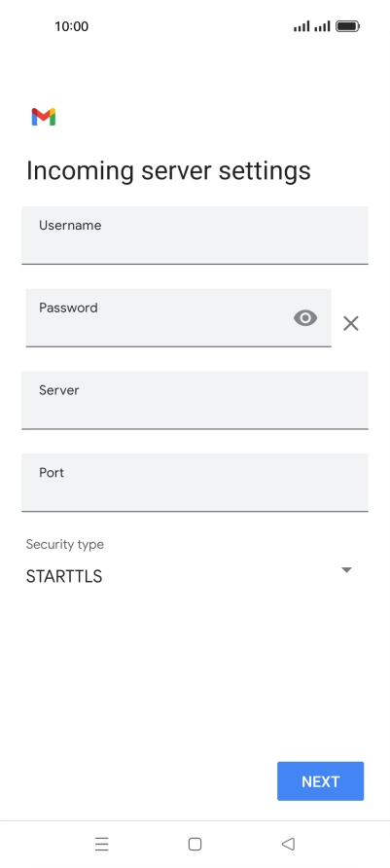Tap the NEXT button
Viewport: 390px width, 868px height.
pyautogui.click(x=320, y=781)
